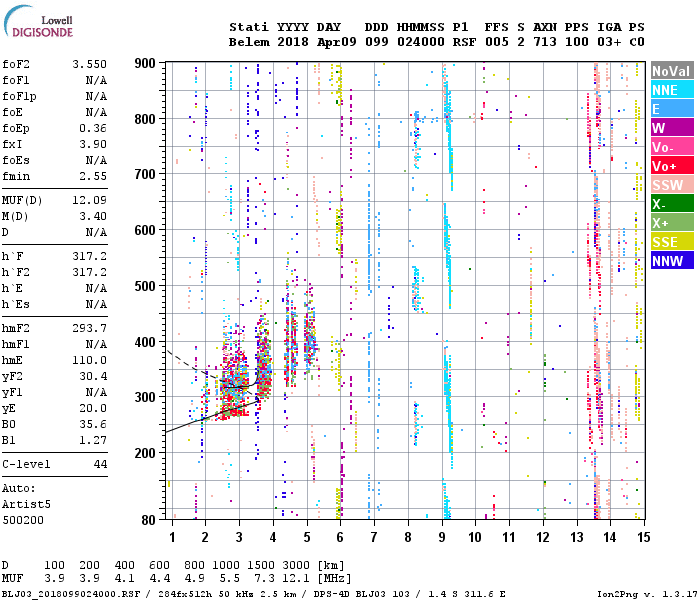700x600 pixels.
Task: Click the station name Belem
Action: [x=249, y=42]
